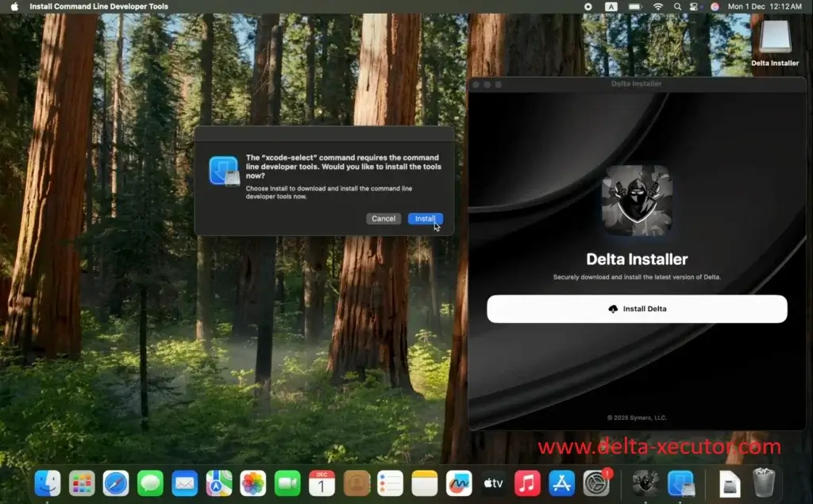Open Contacts from the Dock
813x504 pixels.
tap(356, 483)
